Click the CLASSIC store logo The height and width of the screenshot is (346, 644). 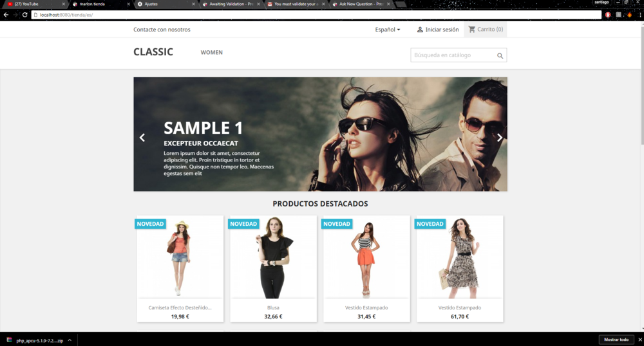[x=153, y=52]
